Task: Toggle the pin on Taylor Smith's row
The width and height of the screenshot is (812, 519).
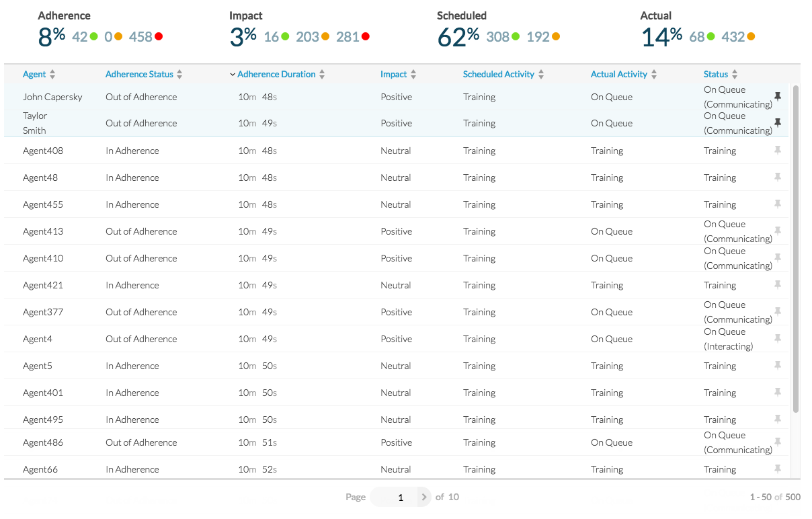Action: [778, 123]
